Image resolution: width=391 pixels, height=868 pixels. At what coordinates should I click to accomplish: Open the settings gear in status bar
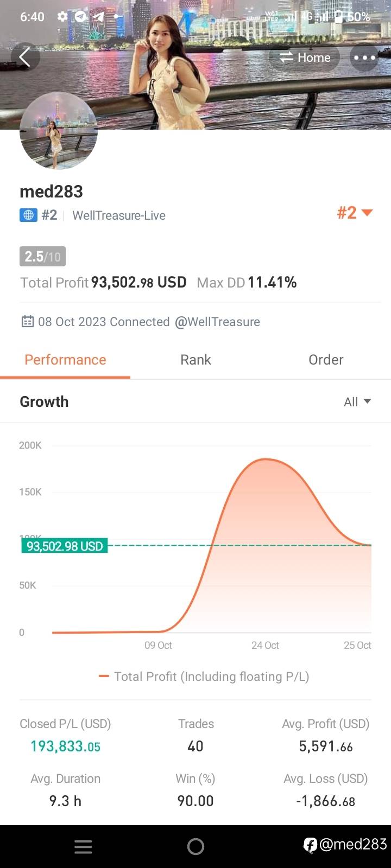coord(62,17)
